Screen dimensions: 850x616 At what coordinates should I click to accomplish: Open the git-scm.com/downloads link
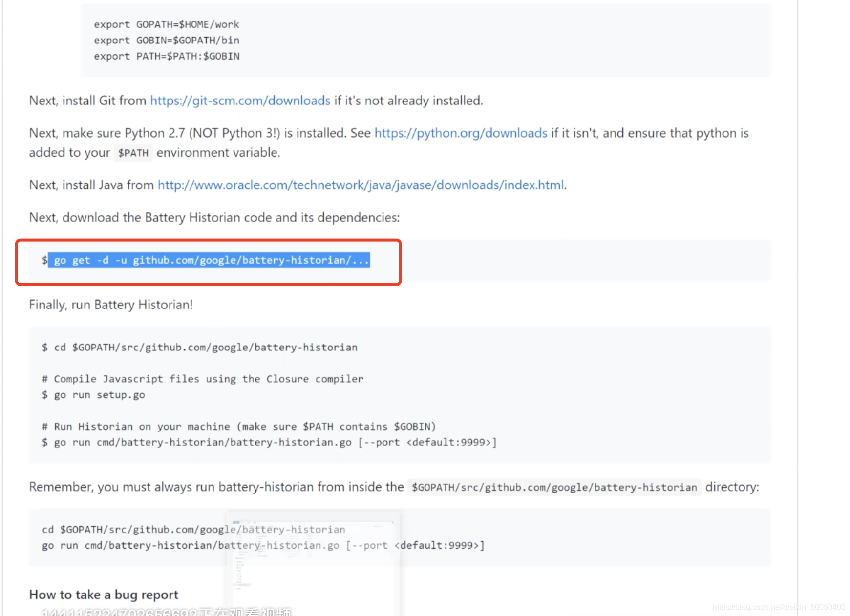240,101
